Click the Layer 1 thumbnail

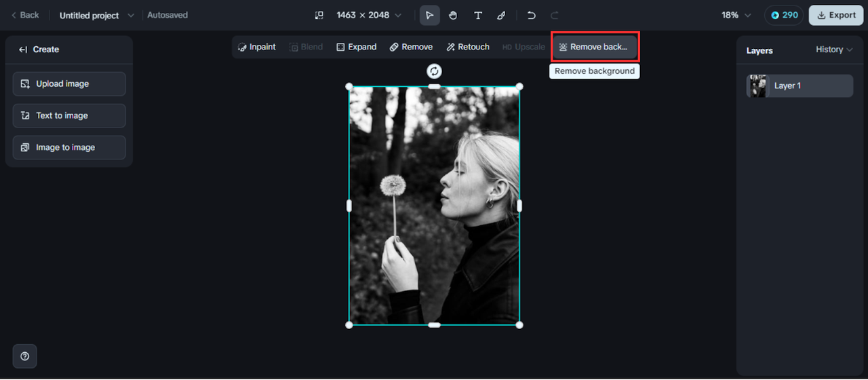pyautogui.click(x=758, y=85)
